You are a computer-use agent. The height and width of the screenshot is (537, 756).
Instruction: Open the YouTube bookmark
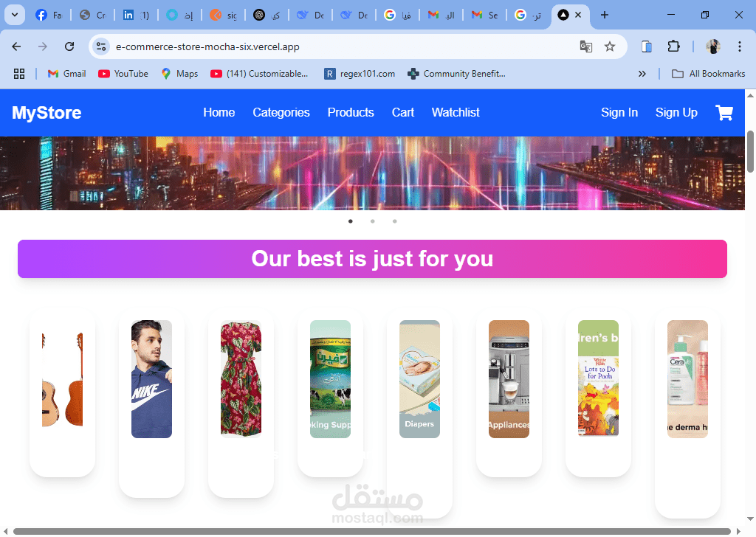(123, 74)
